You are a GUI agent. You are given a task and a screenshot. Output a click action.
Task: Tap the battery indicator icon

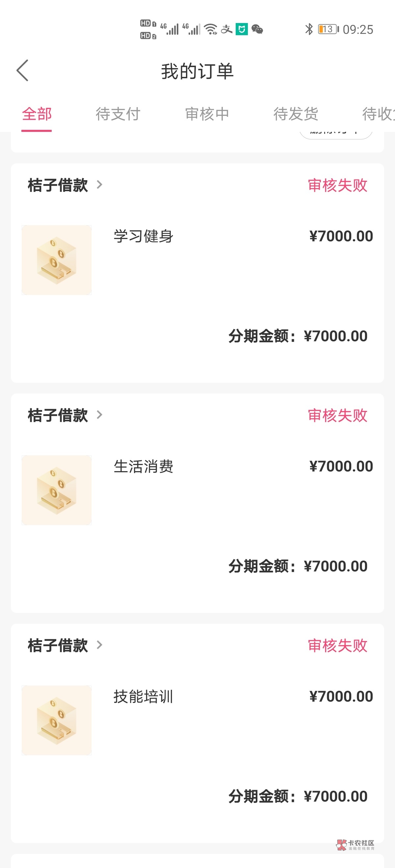pyautogui.click(x=328, y=29)
